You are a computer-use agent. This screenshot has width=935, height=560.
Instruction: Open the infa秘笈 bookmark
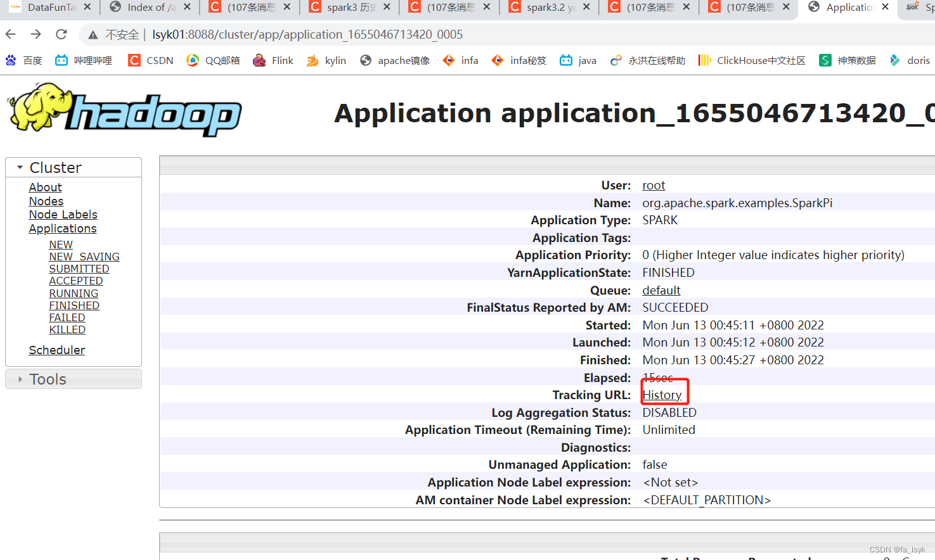519,60
